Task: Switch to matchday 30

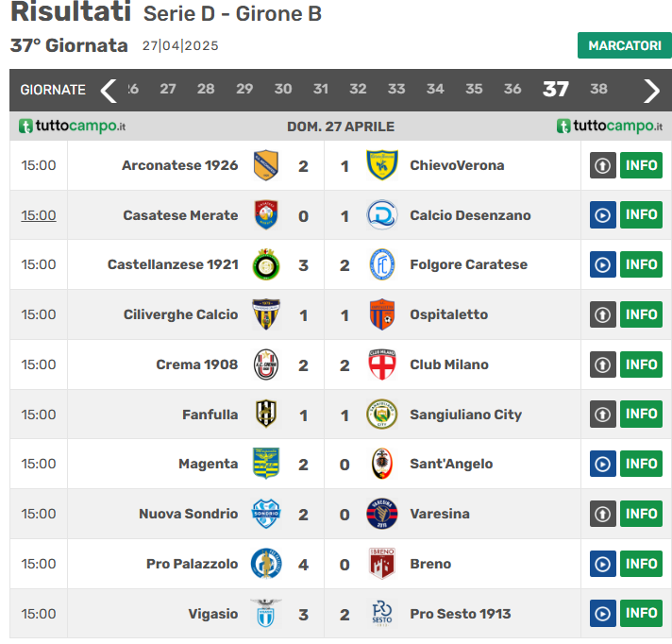Action: coord(283,89)
